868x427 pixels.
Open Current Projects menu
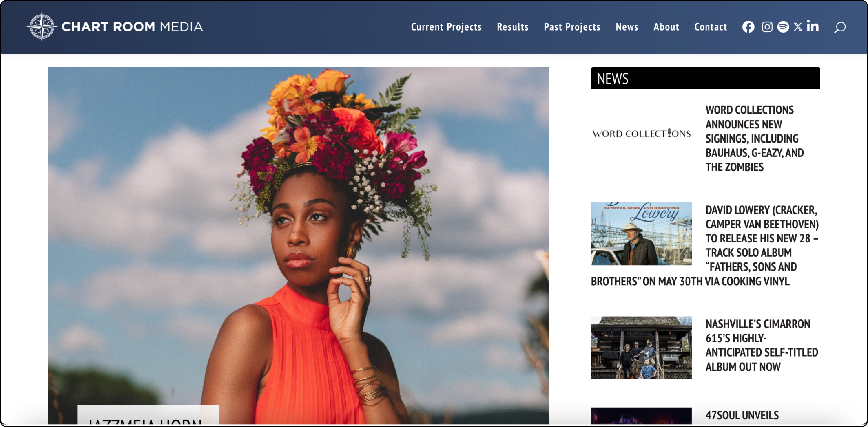coord(446,27)
